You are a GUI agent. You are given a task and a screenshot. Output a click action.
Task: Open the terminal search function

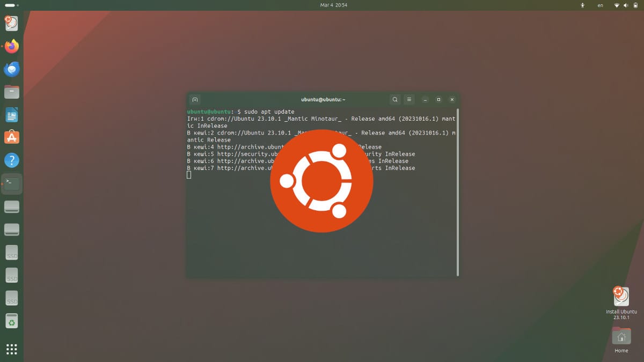(x=395, y=99)
